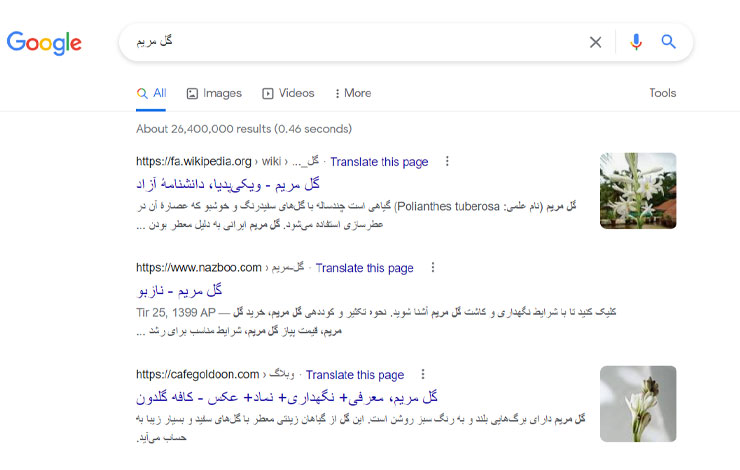Translate the fa.wikipedia.org result page
The height and width of the screenshot is (470, 740).
click(x=379, y=162)
